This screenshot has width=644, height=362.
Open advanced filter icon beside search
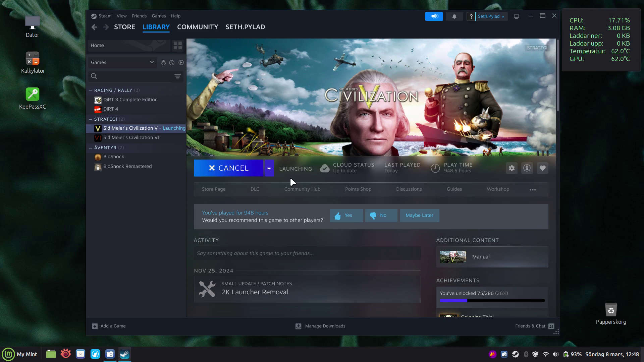(x=178, y=76)
